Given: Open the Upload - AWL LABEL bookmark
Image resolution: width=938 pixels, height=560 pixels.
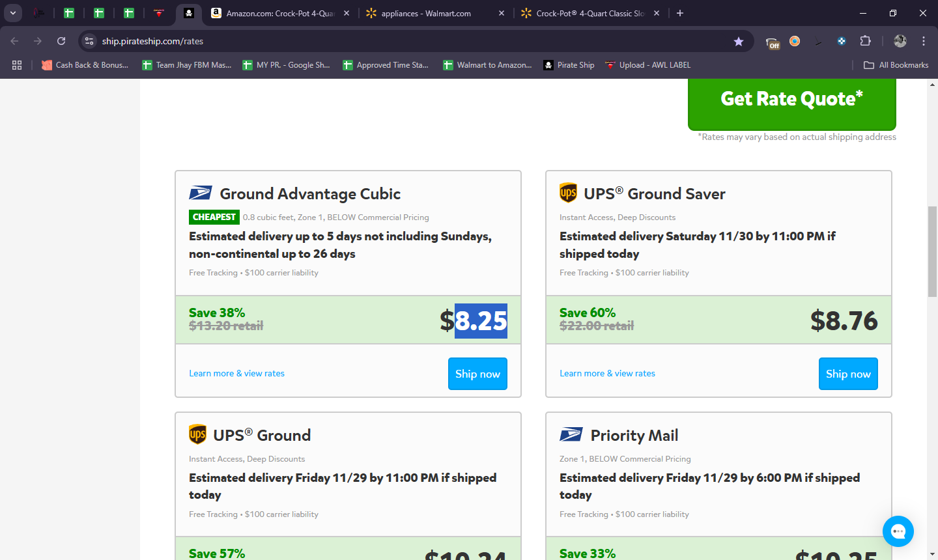Looking at the screenshot, I should [647, 65].
